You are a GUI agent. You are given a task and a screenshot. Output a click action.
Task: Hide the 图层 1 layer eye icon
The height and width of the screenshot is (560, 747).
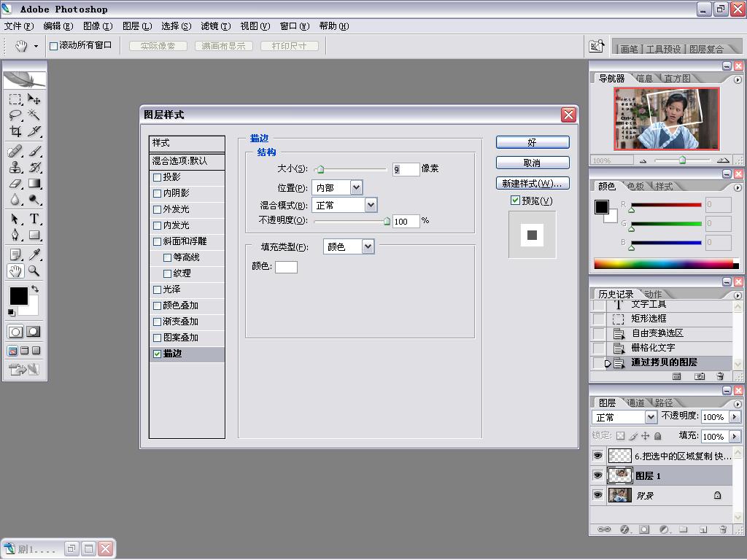click(x=597, y=475)
